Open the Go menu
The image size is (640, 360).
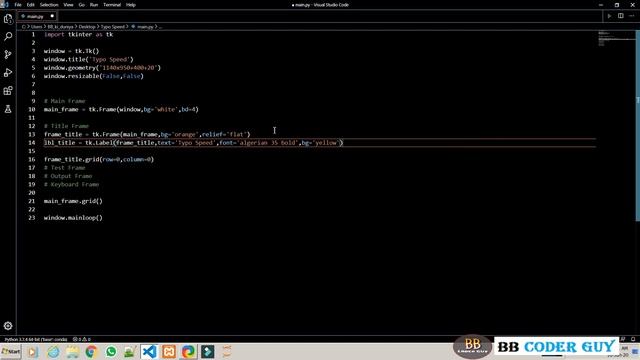click(x=82, y=5)
